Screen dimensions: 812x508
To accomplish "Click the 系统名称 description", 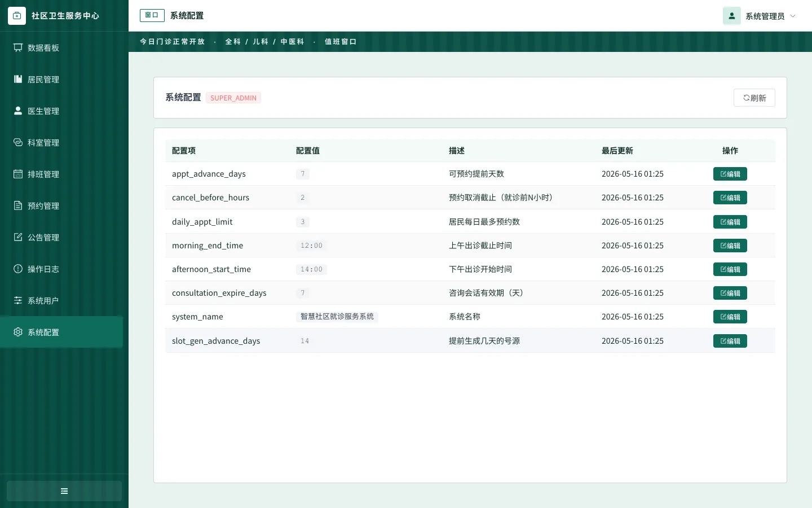I will [465, 317].
